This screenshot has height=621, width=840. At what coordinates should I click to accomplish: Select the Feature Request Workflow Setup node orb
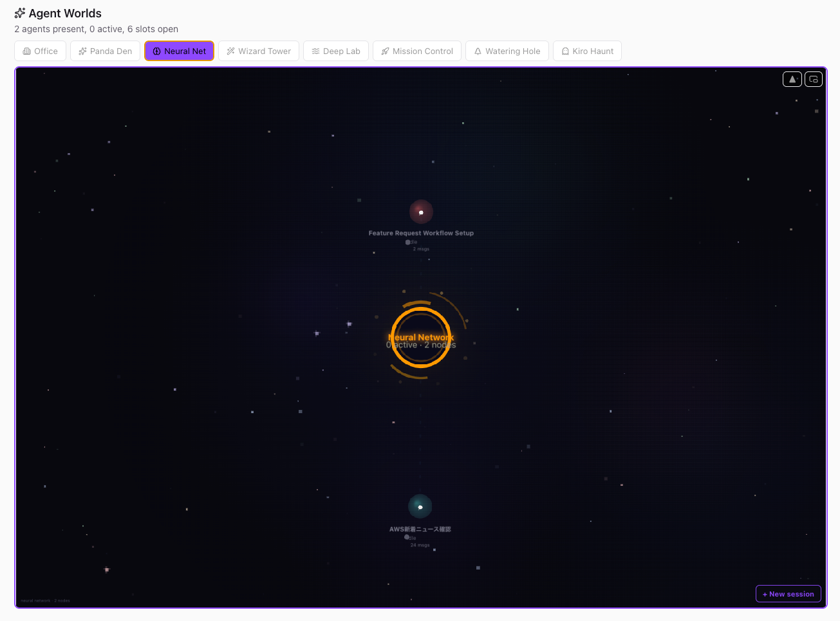[421, 212]
